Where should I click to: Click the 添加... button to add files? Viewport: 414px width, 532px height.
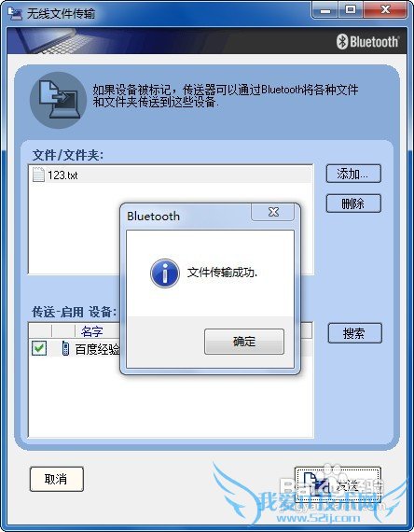(353, 174)
